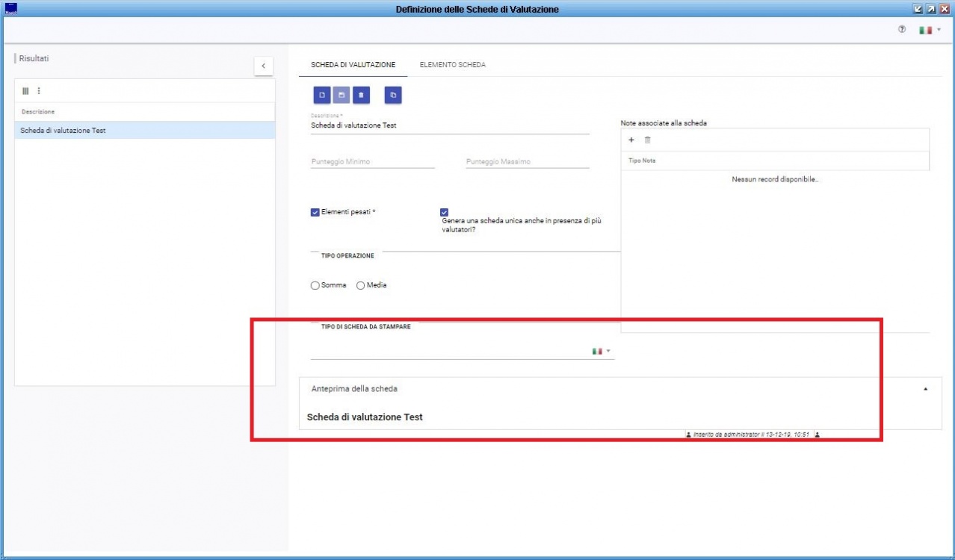
Task: Switch to the Elemento Scheda tab
Action: click(x=452, y=65)
